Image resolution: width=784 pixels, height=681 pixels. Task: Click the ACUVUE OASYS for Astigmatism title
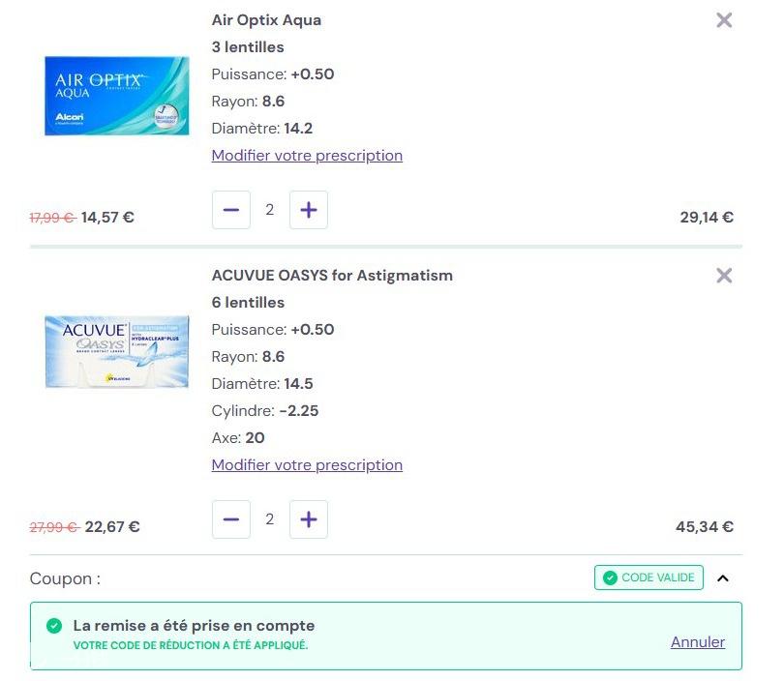click(332, 276)
